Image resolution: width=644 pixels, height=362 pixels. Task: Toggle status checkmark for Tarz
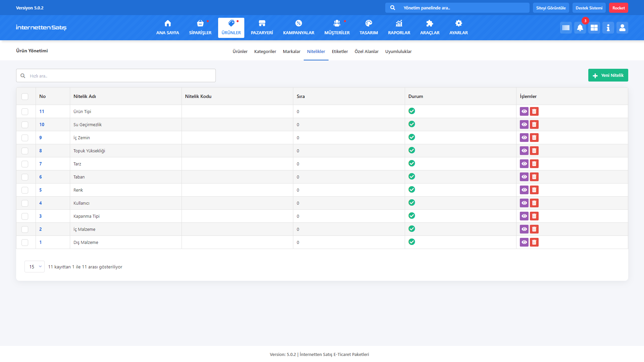click(412, 163)
